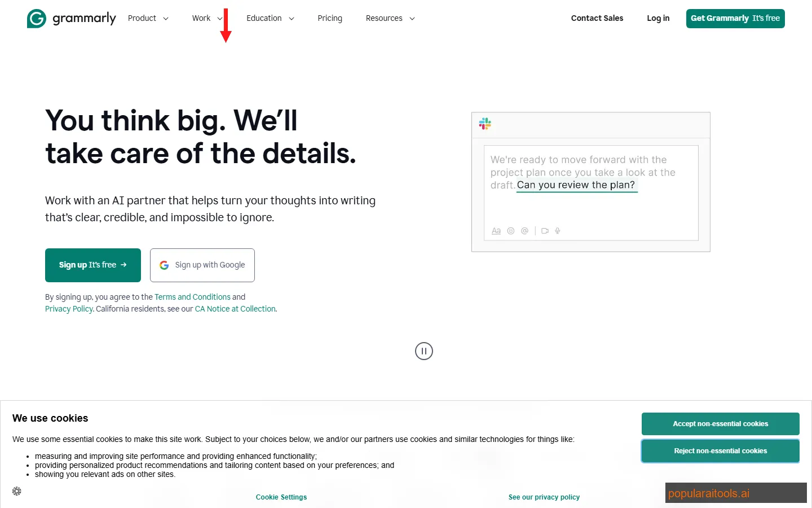Select Contact Sales in the navigation

[597, 18]
